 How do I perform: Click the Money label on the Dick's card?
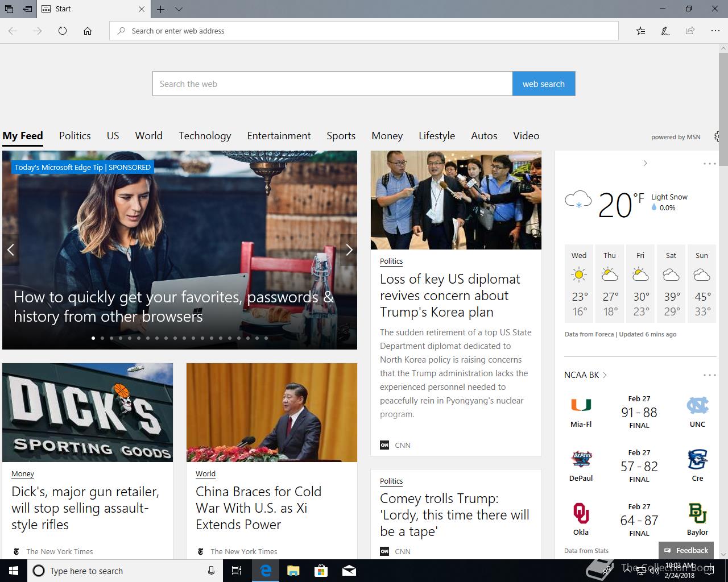(x=23, y=474)
